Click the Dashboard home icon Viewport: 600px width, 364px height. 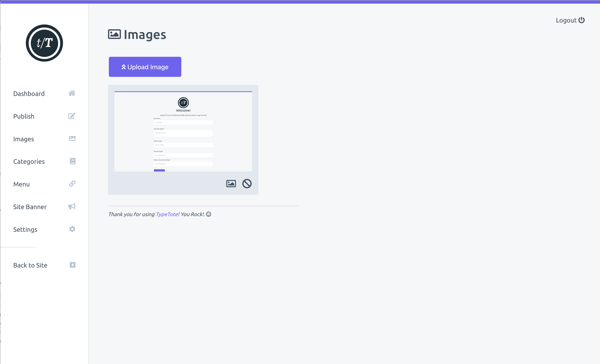[72, 94]
